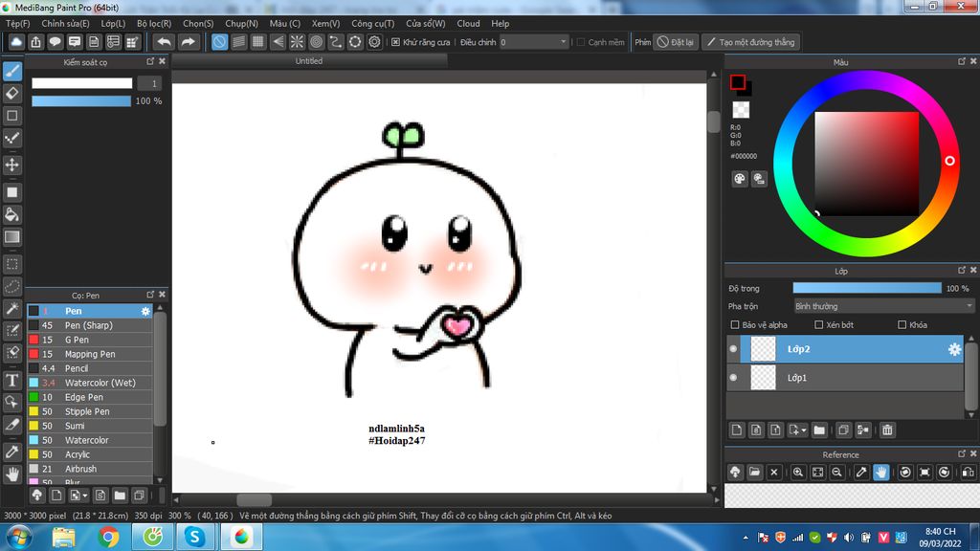Enable the Bảo vệ alpha checkbox
Screen dimensions: 980x551
click(x=735, y=325)
